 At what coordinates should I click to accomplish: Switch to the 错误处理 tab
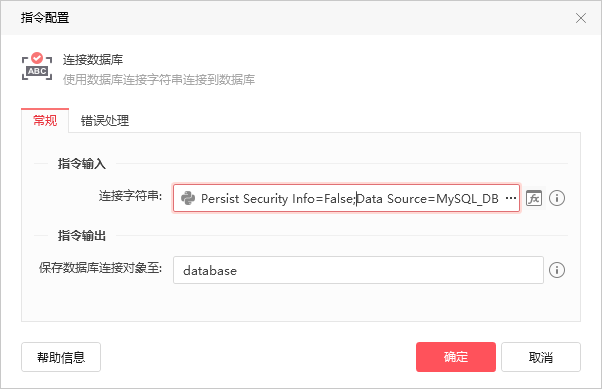pyautogui.click(x=104, y=121)
